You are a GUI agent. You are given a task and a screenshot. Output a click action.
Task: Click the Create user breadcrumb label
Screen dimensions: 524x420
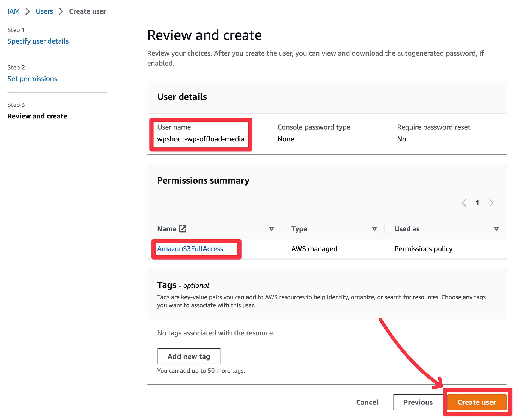pos(87,11)
